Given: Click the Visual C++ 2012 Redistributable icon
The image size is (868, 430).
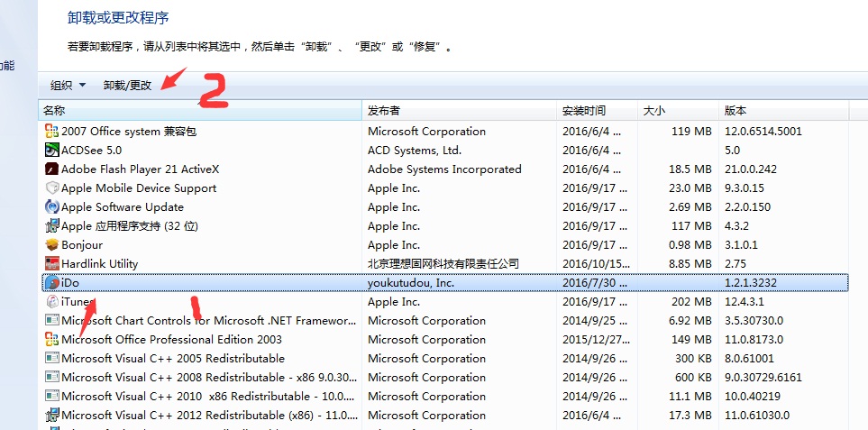Looking at the screenshot, I should 51,415.
